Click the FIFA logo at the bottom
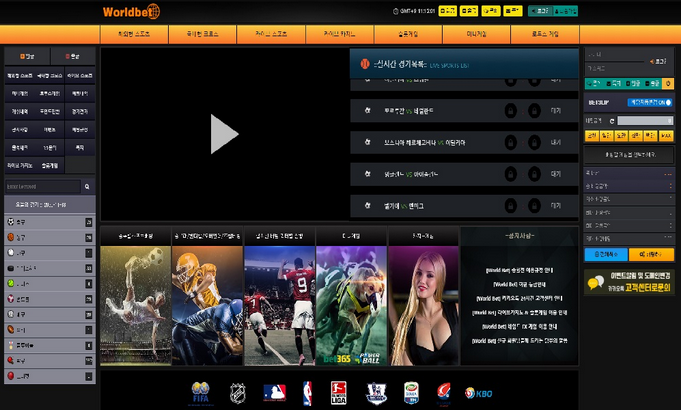The width and height of the screenshot is (682, 411). coord(201,393)
